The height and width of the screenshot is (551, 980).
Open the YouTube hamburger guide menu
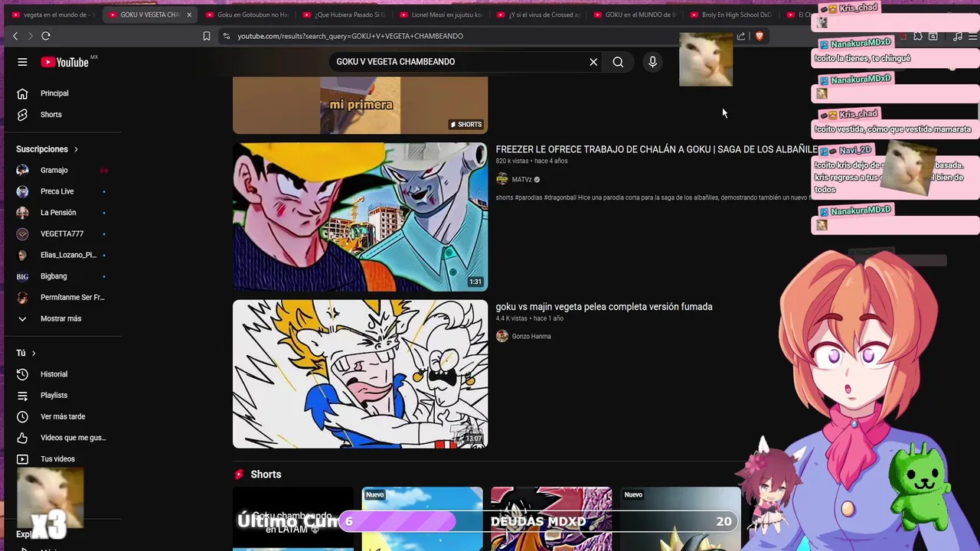[22, 62]
